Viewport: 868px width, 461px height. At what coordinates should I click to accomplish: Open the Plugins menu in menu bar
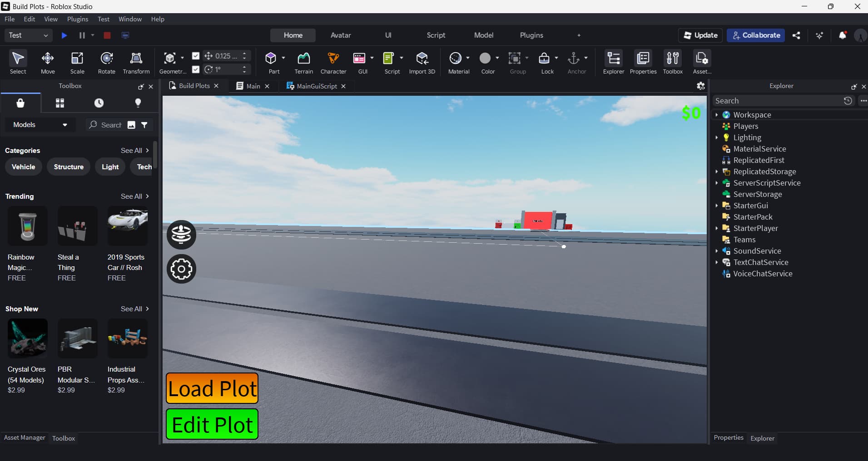pos(78,19)
